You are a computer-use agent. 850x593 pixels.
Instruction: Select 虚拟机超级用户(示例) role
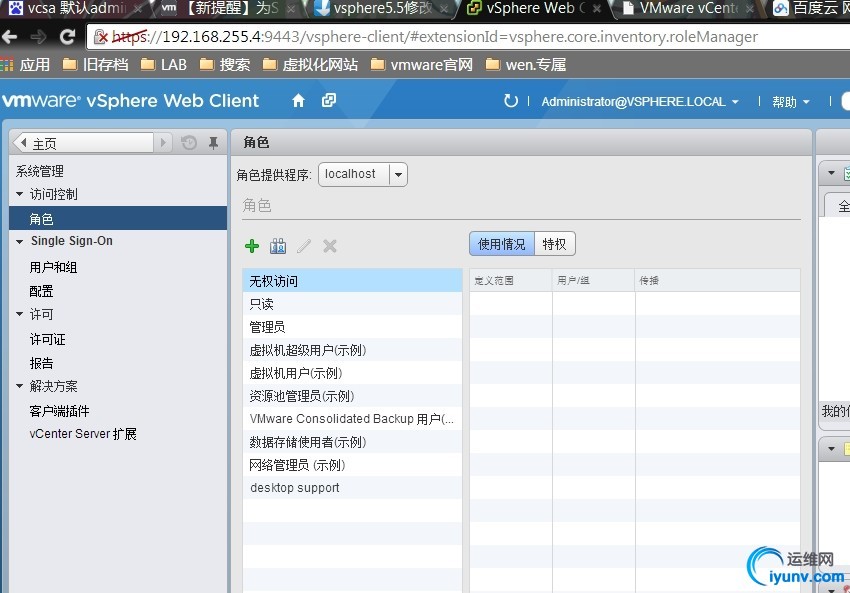click(x=352, y=350)
